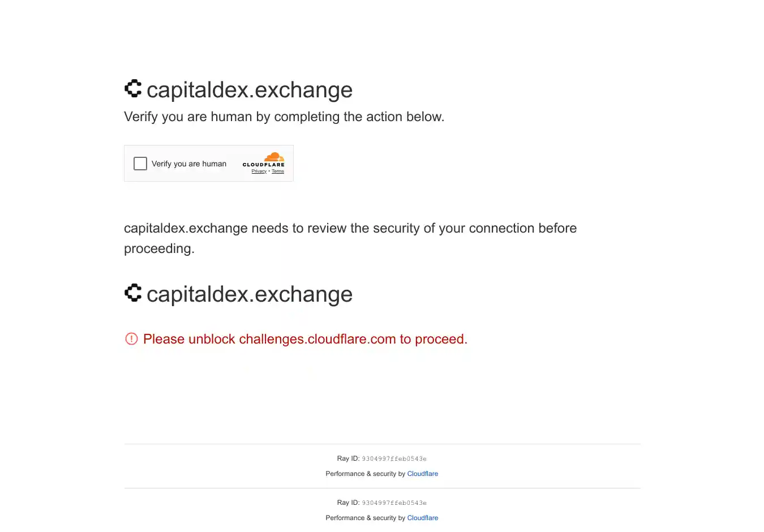
Task: Click the 'Verify you are human' label text
Action: (x=189, y=164)
